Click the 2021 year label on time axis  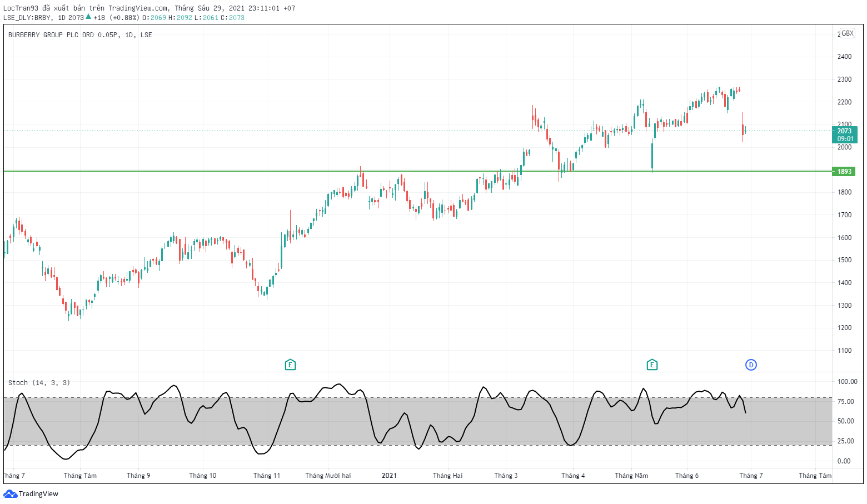389,476
